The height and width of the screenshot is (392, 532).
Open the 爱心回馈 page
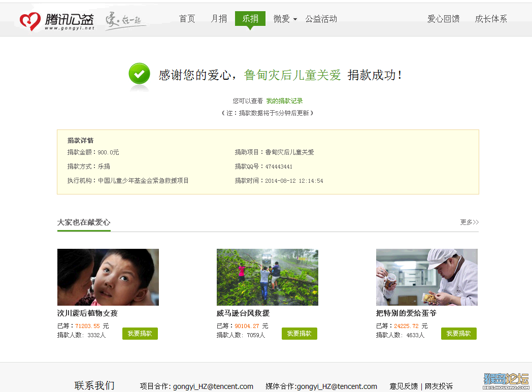point(444,19)
